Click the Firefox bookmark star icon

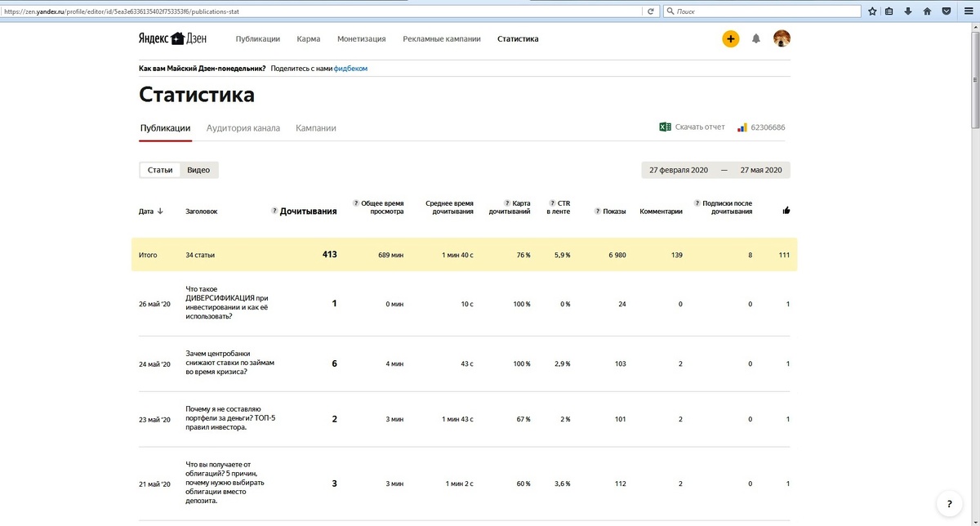click(x=872, y=11)
